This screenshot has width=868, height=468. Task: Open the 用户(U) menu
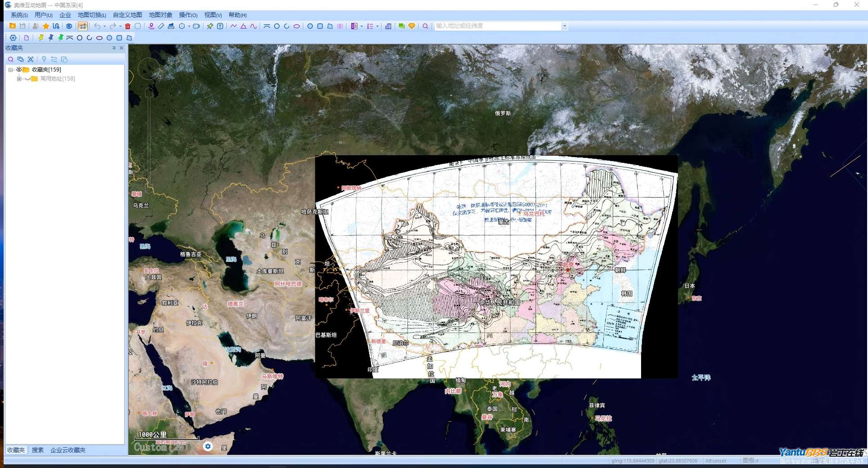(x=43, y=15)
